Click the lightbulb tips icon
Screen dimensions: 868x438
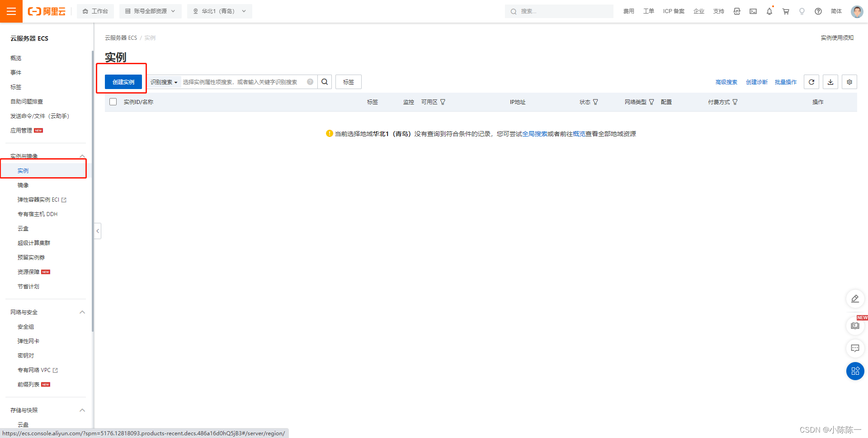tap(802, 11)
